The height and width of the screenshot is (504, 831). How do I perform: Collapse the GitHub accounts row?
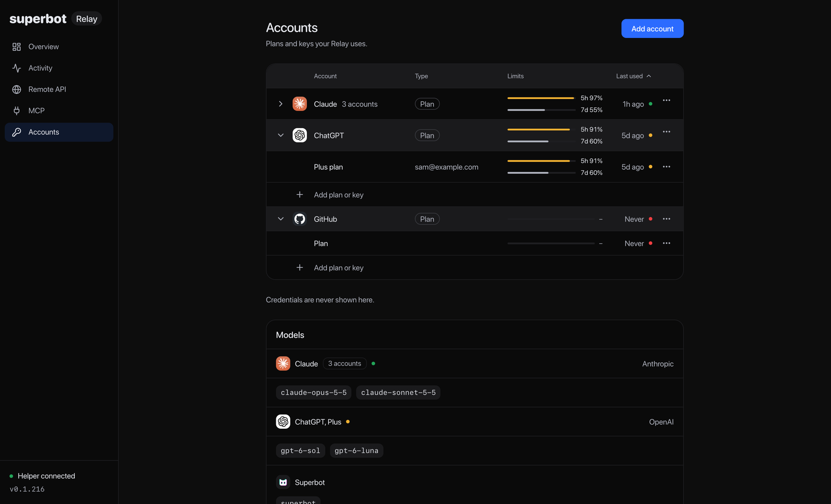point(280,219)
